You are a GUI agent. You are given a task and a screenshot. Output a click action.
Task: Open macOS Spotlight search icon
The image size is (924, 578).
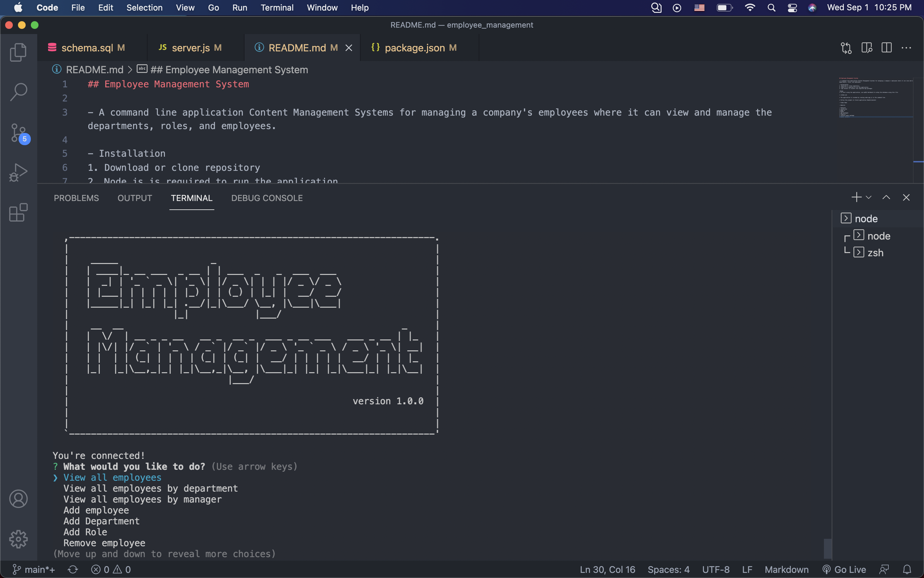[771, 8]
